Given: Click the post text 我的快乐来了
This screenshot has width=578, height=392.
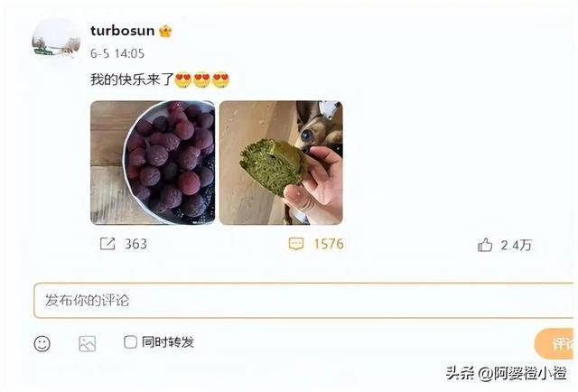Looking at the screenshot, I should coord(132,79).
